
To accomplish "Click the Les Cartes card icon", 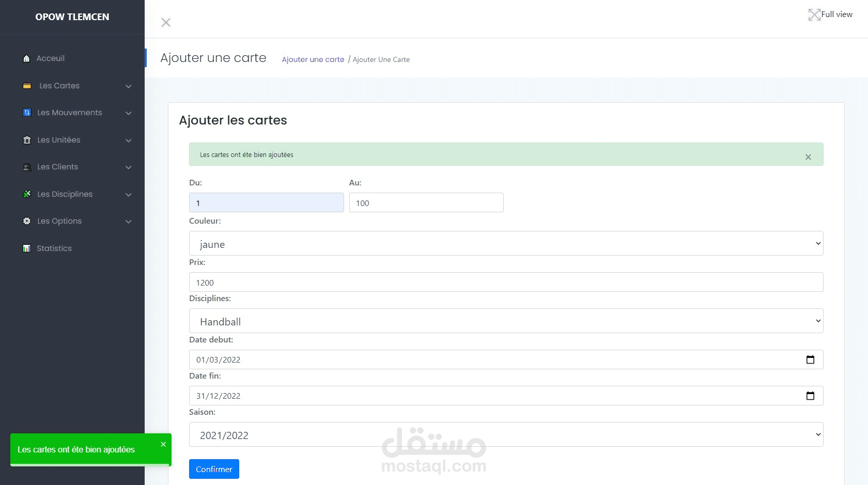I will (x=26, y=85).
